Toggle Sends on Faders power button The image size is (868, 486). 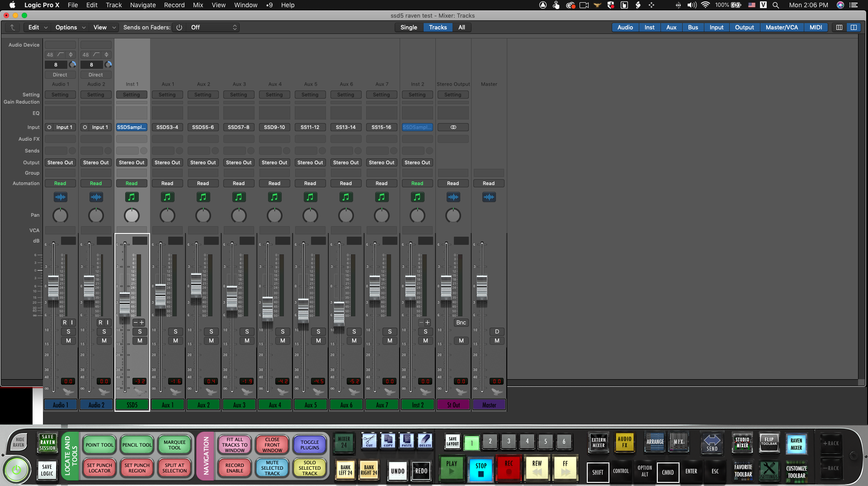179,27
